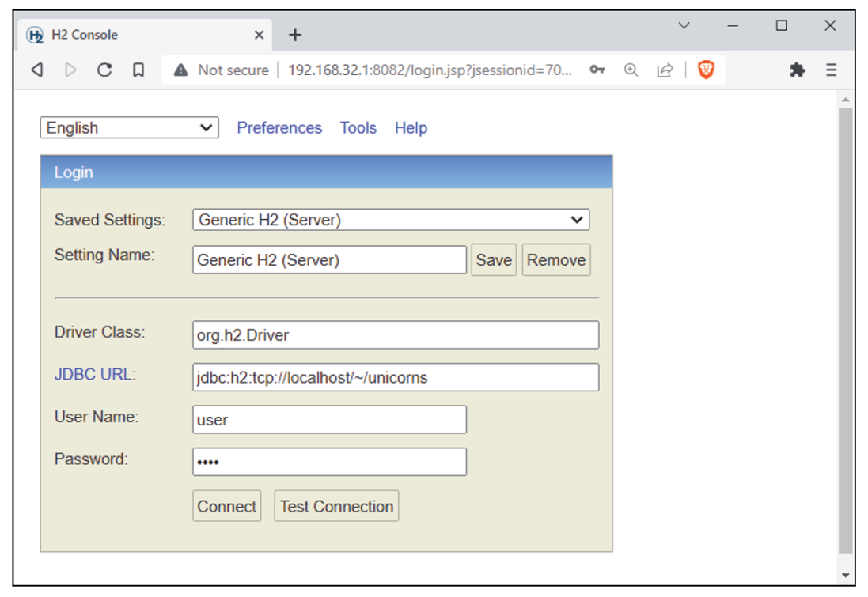Image resolution: width=868 pixels, height=597 pixels.
Task: Click the reload page icon
Action: pos(104,70)
